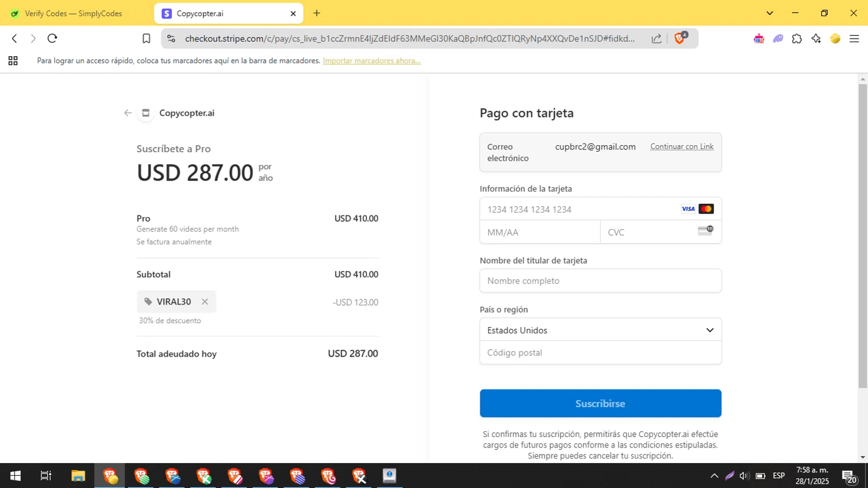Open the Windows Start menu
Screen dimensions: 868x488
[x=16, y=476]
